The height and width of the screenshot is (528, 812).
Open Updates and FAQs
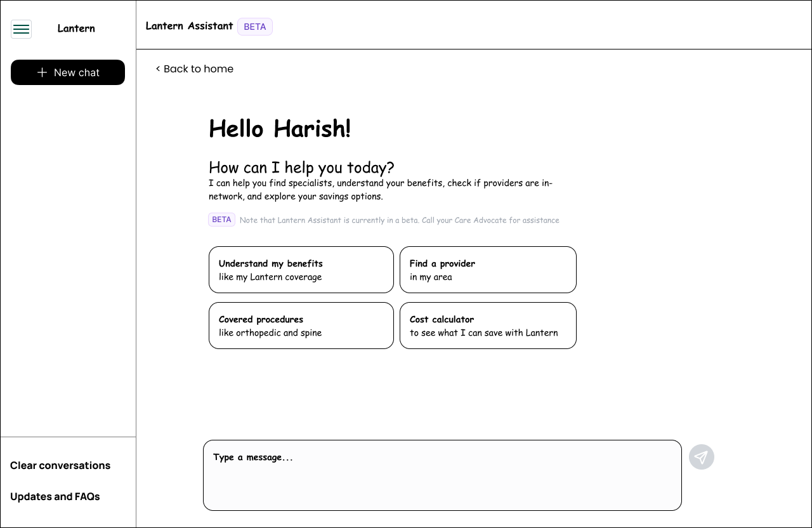[x=55, y=496]
